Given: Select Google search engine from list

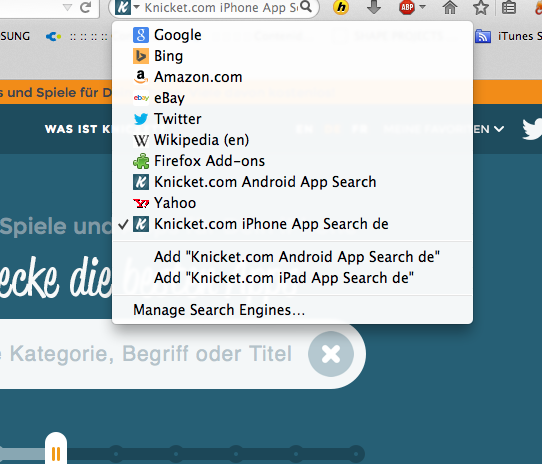Looking at the screenshot, I should [292, 35].
